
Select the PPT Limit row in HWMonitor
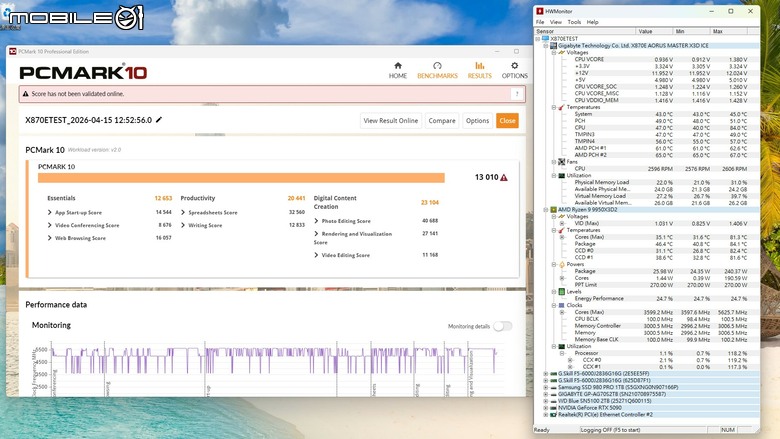click(660, 285)
